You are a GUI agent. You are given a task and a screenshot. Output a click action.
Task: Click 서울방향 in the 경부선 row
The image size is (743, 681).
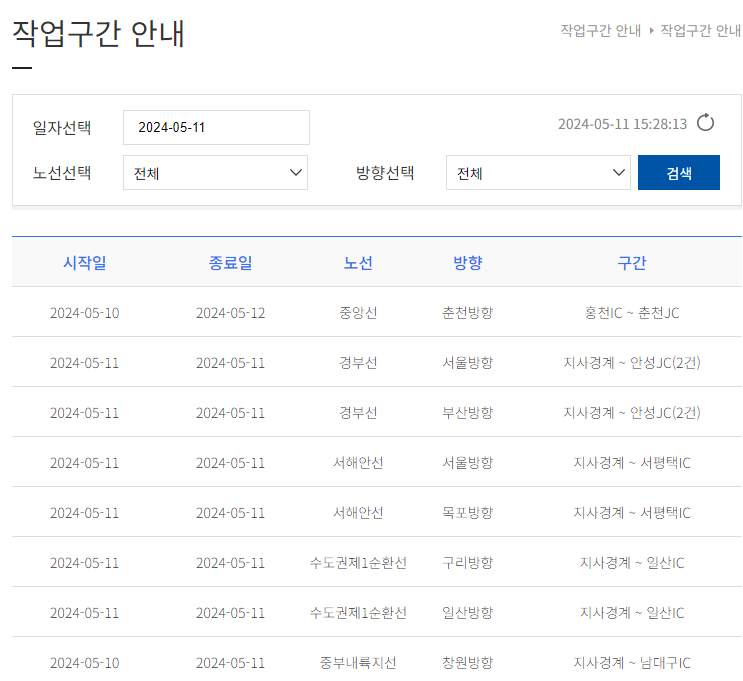(x=468, y=363)
